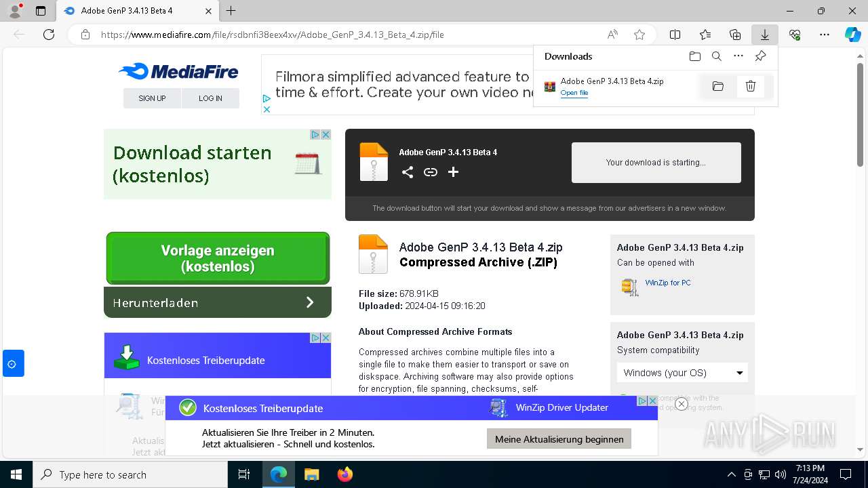Open the left edge settings widget
This screenshot has height=488, width=868.
click(12, 364)
